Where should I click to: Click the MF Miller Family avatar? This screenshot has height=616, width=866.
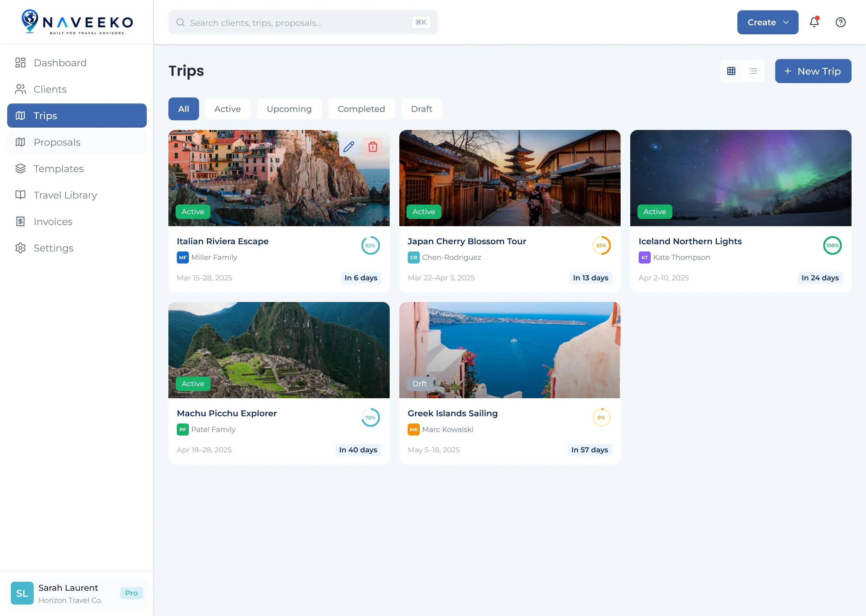(183, 257)
